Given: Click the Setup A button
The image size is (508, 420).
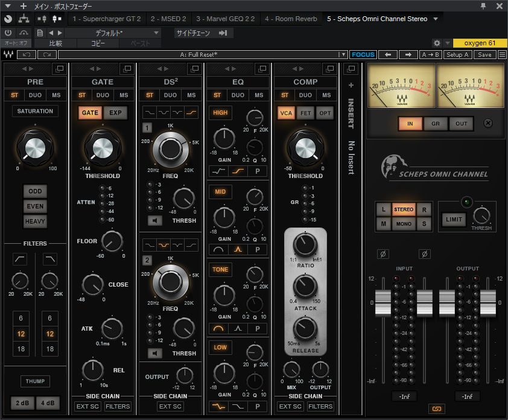Looking at the screenshot, I should pyautogui.click(x=457, y=54).
